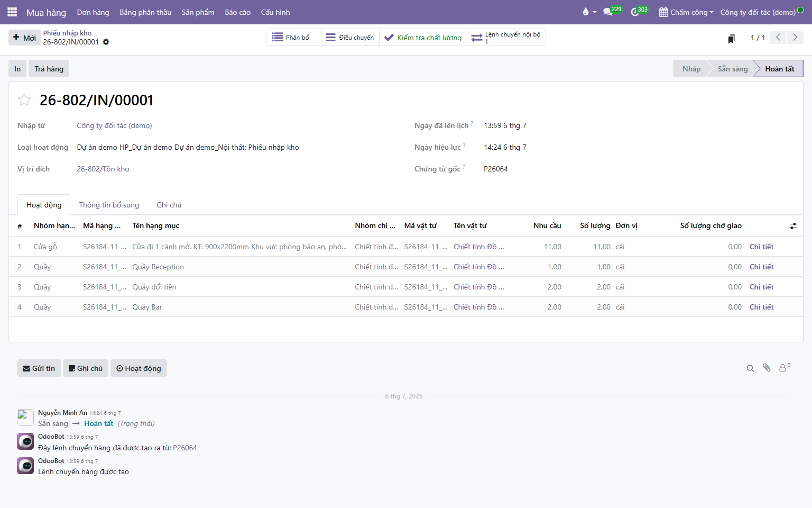
Task: Click the chatter Ghi chú button
Action: pyautogui.click(x=86, y=368)
